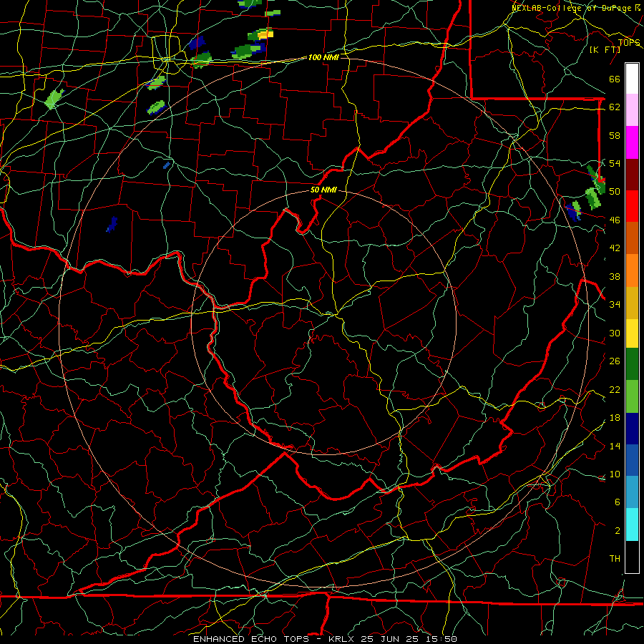Click the legend value "50"
The width and height of the screenshot is (644, 644).
(x=615, y=192)
